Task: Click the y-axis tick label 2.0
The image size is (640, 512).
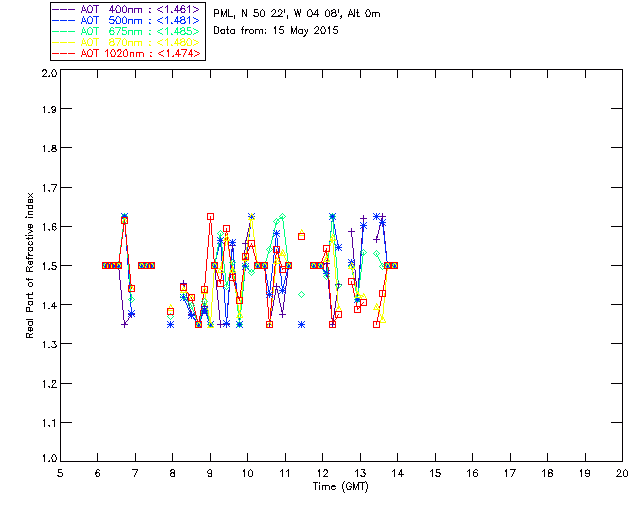Action: [x=49, y=73]
